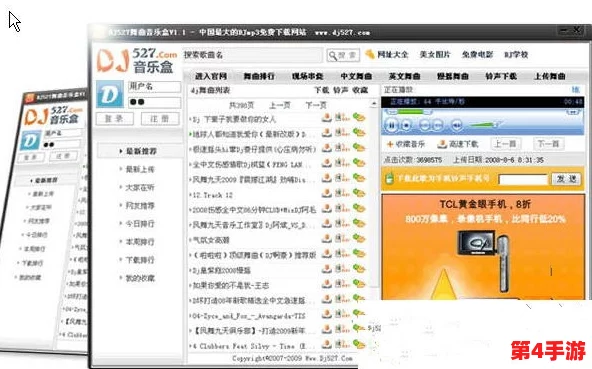Viewport: 592px width, 369px height.
Task: Download 风舞九天2009 震撼江湖 track
Action: tap(327, 178)
